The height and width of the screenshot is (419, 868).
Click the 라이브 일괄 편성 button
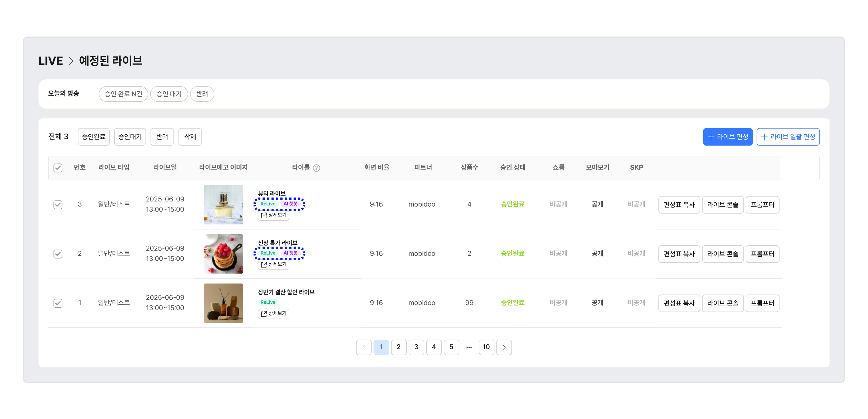[x=787, y=137]
